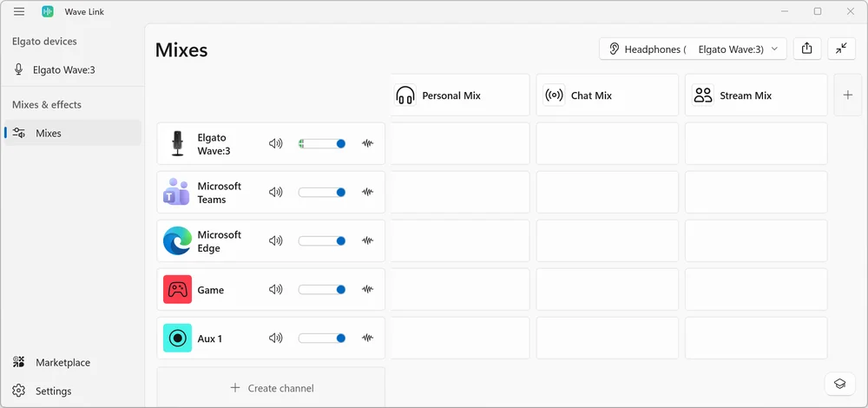Click the Stream Mix people icon
This screenshot has height=408, width=868.
(x=702, y=95)
